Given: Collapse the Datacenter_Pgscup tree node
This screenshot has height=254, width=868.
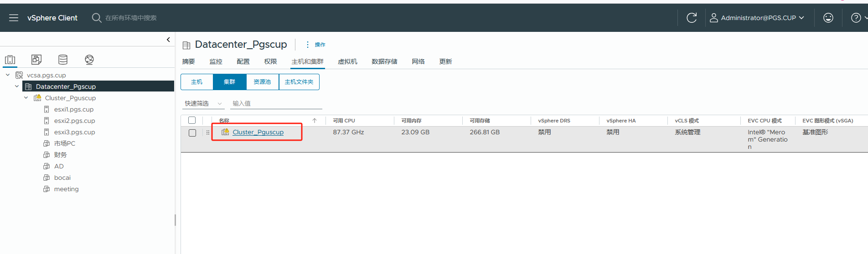Looking at the screenshot, I should pos(17,86).
